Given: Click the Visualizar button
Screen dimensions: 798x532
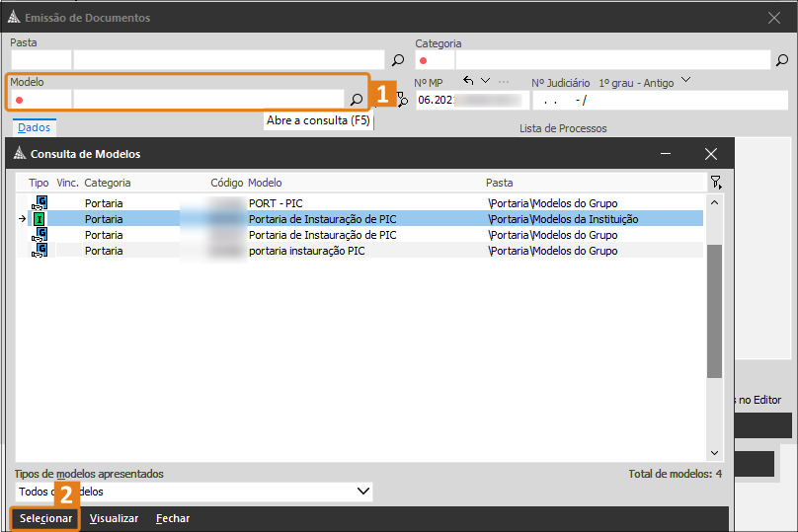Looking at the screenshot, I should tap(114, 518).
